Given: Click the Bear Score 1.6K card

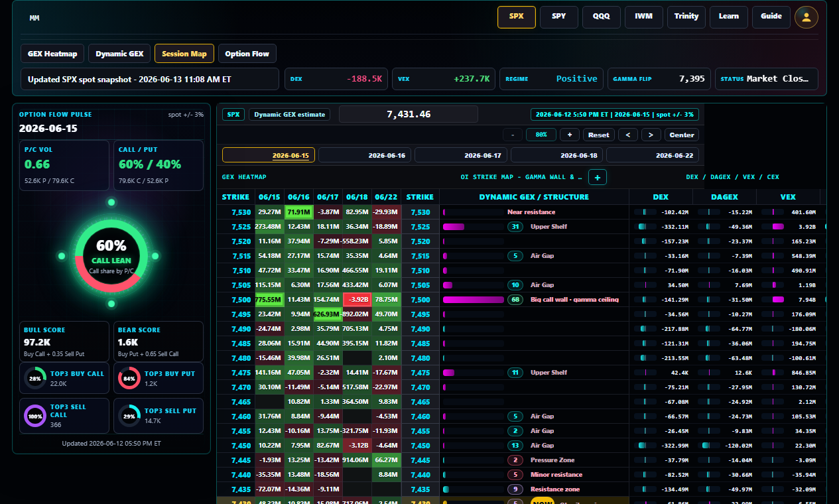Looking at the screenshot, I should coord(159,341).
